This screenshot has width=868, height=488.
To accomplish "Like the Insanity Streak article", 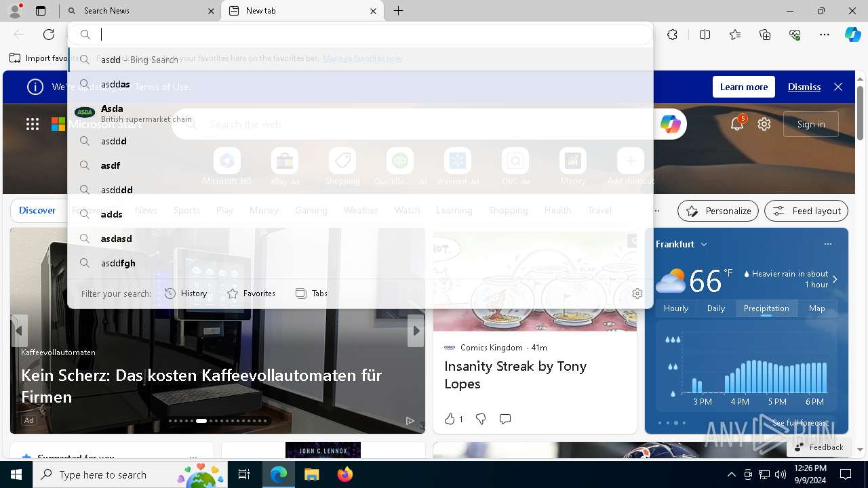I will pos(453,419).
